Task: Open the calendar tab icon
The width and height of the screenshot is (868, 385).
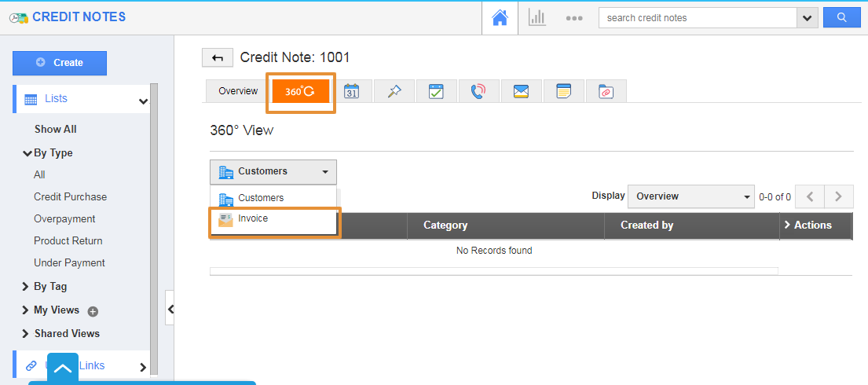Action: pos(351,91)
